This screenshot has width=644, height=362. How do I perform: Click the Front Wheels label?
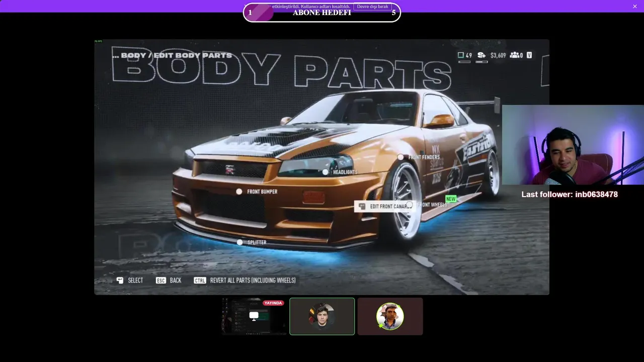(x=432, y=205)
